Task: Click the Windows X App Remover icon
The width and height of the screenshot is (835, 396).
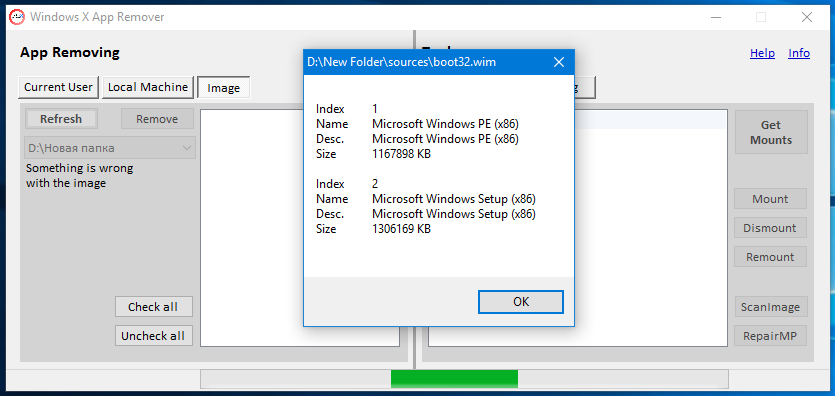Action: [x=17, y=17]
